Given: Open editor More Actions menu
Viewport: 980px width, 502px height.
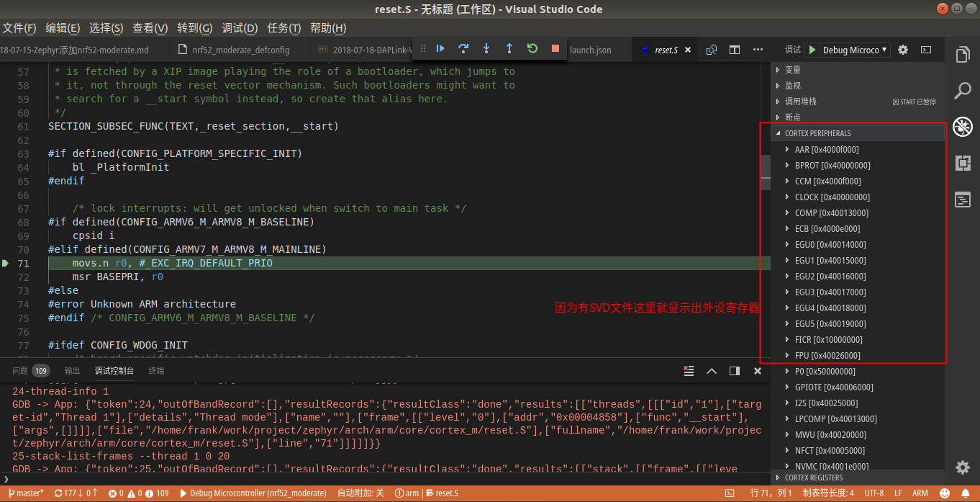Looking at the screenshot, I should [758, 50].
